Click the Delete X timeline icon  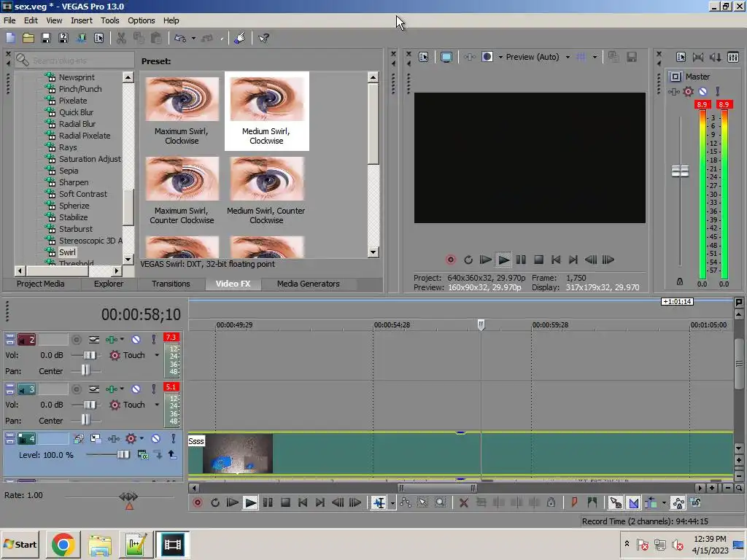tap(463, 502)
